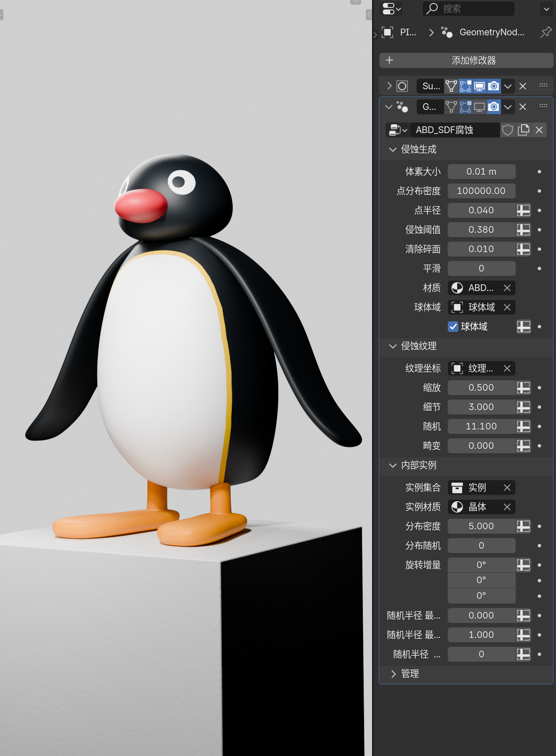Click the 添加修改器 button
Image resolution: width=556 pixels, height=756 pixels.
coord(466,60)
